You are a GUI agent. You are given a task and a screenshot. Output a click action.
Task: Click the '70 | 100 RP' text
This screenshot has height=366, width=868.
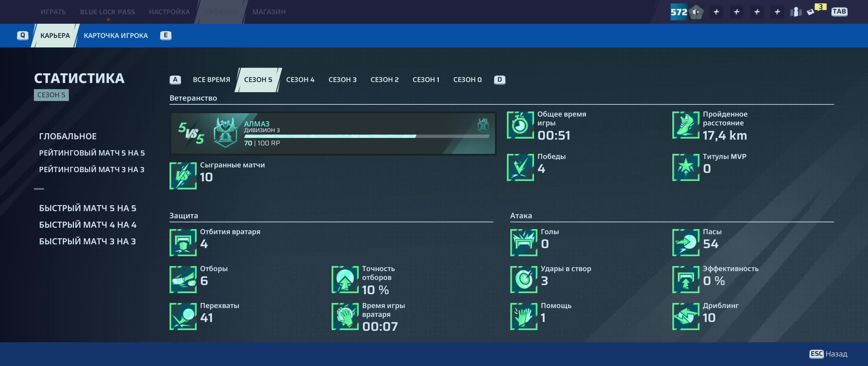[262, 143]
